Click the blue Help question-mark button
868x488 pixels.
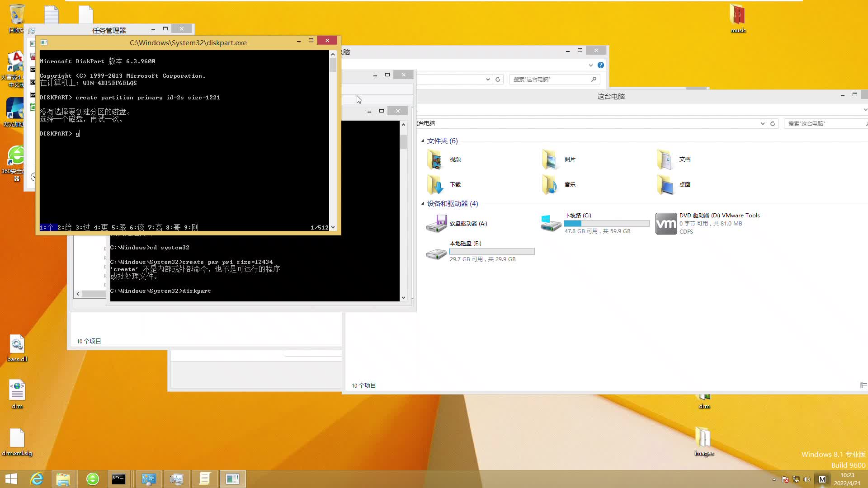click(601, 65)
